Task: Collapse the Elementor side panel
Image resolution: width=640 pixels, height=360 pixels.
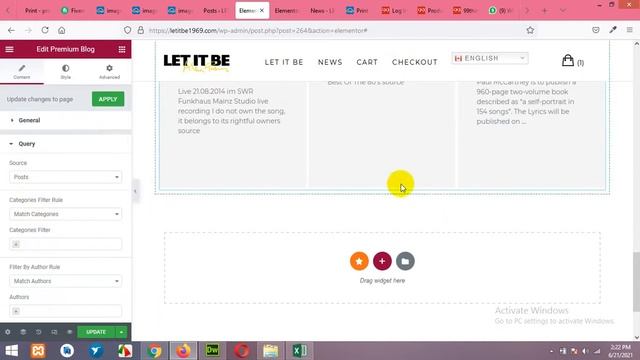Action: (135, 191)
